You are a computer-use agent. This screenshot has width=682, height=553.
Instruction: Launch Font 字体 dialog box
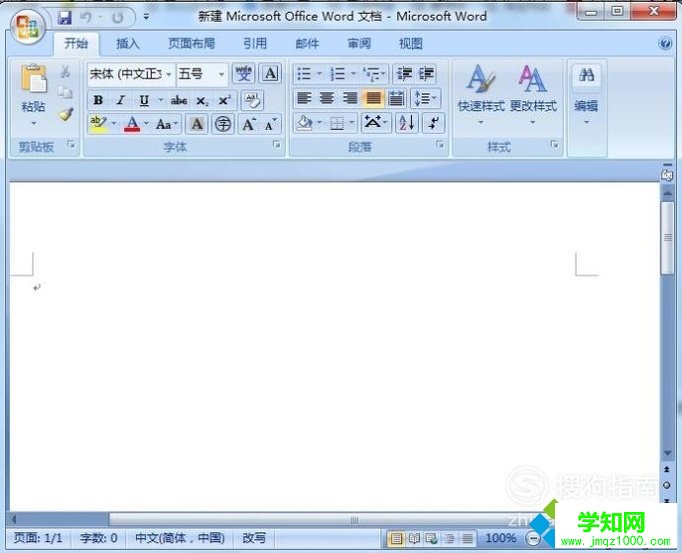pos(276,145)
